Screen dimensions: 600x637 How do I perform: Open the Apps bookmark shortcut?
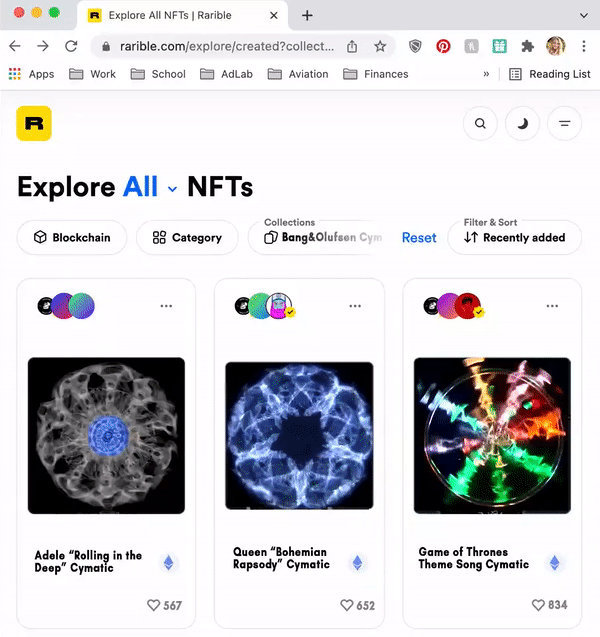(x=31, y=74)
